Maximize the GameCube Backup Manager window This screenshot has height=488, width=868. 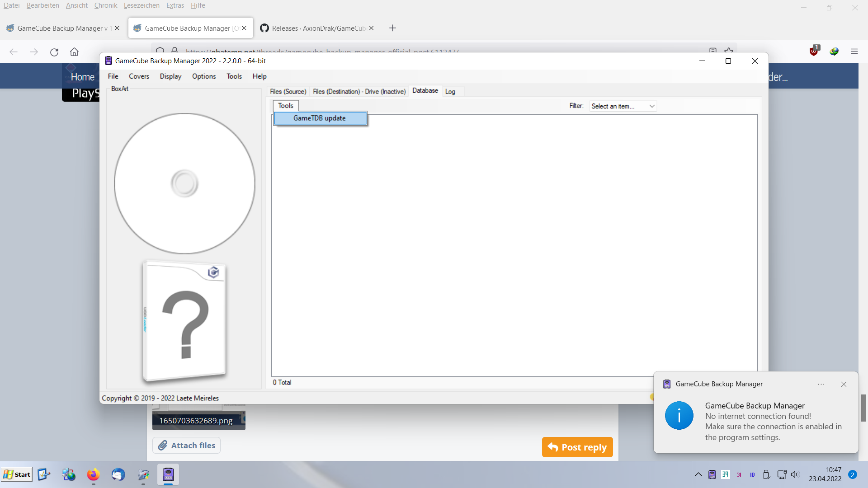point(728,61)
